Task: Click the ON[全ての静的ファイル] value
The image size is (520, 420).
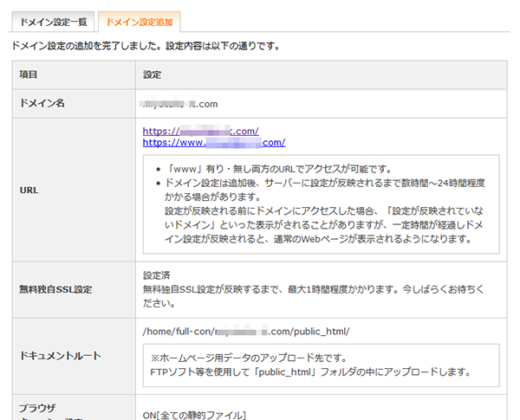Action: [x=194, y=415]
